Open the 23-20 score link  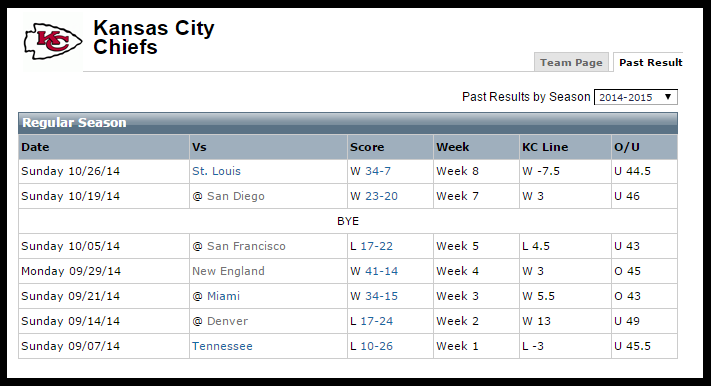[381, 196]
